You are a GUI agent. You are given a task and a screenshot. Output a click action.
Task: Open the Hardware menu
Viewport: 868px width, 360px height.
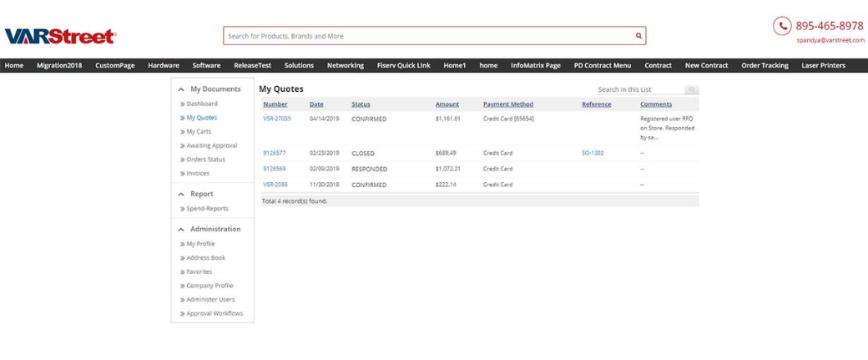tap(164, 65)
